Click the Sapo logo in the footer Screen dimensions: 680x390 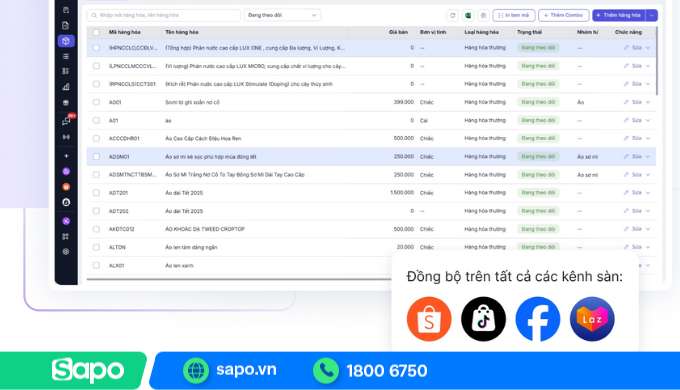88,370
